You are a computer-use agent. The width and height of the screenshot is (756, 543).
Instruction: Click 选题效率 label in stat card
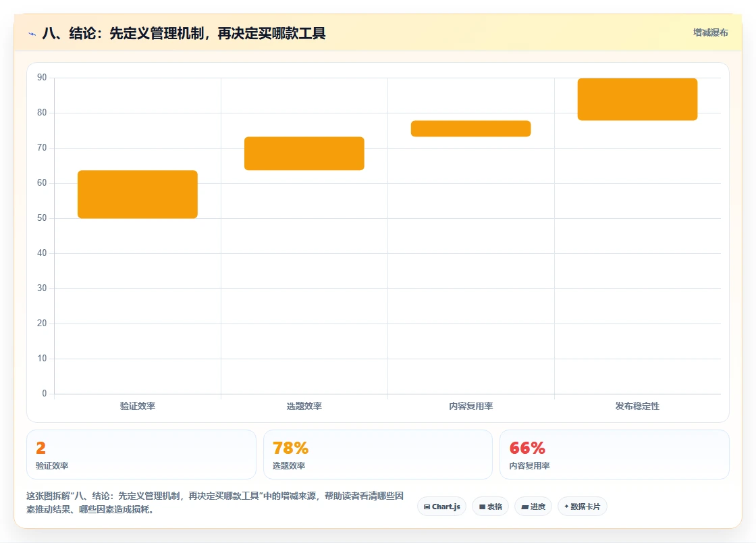click(289, 466)
